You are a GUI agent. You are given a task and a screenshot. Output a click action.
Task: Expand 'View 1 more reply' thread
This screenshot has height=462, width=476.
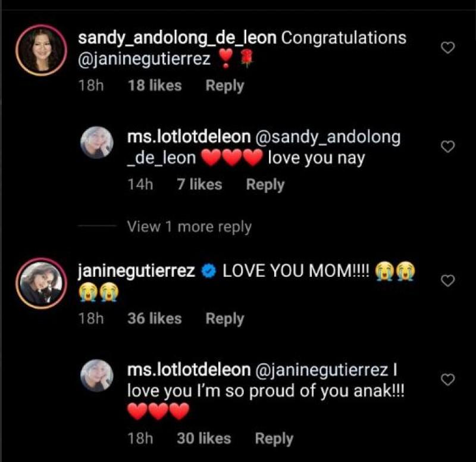(x=189, y=227)
